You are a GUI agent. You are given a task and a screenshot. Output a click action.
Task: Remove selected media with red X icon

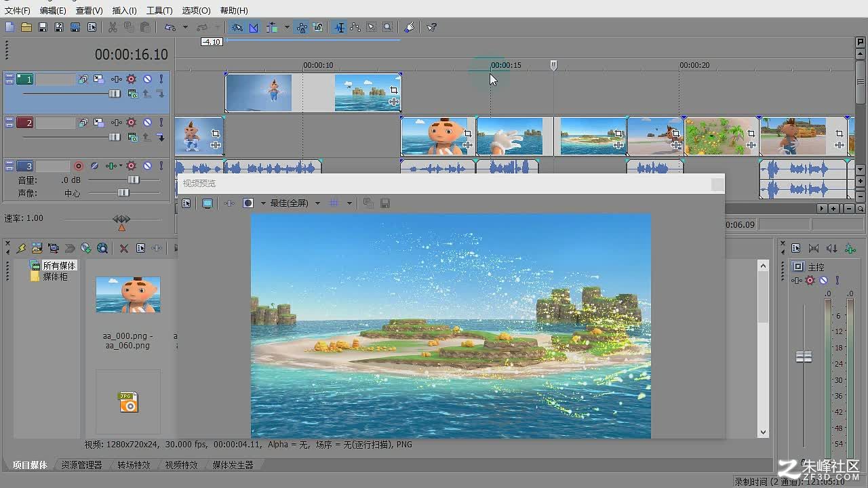click(124, 249)
